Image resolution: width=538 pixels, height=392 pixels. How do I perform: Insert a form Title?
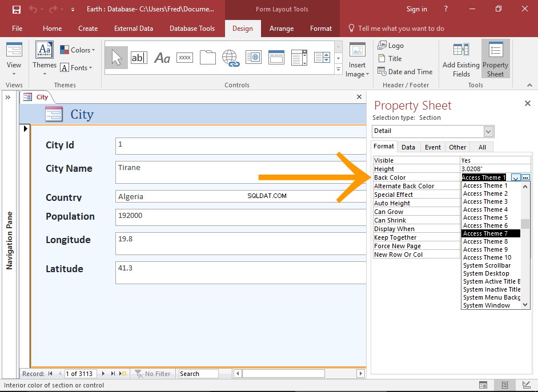tap(390, 59)
